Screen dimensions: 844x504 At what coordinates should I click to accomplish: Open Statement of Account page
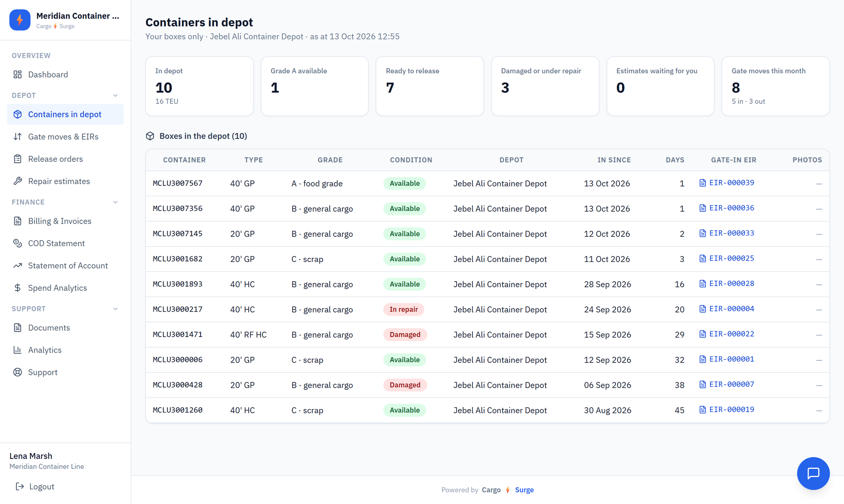tap(65, 265)
